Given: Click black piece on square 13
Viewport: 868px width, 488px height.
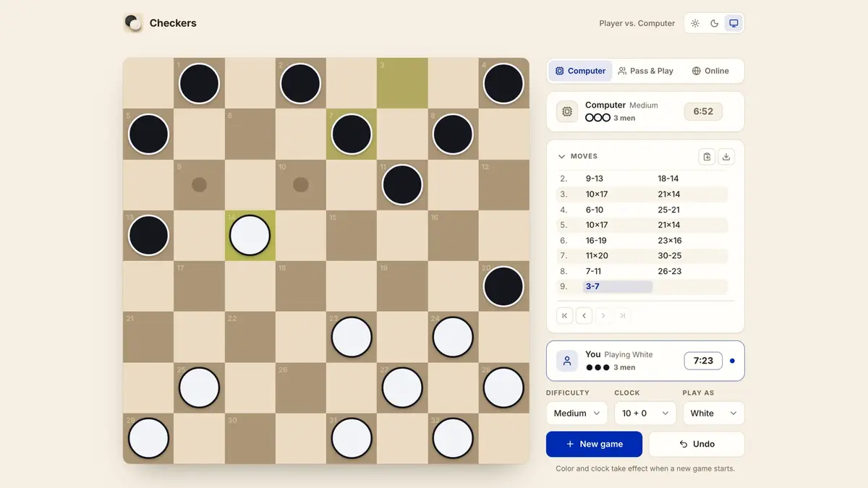Looking at the screenshot, I should pyautogui.click(x=148, y=235).
